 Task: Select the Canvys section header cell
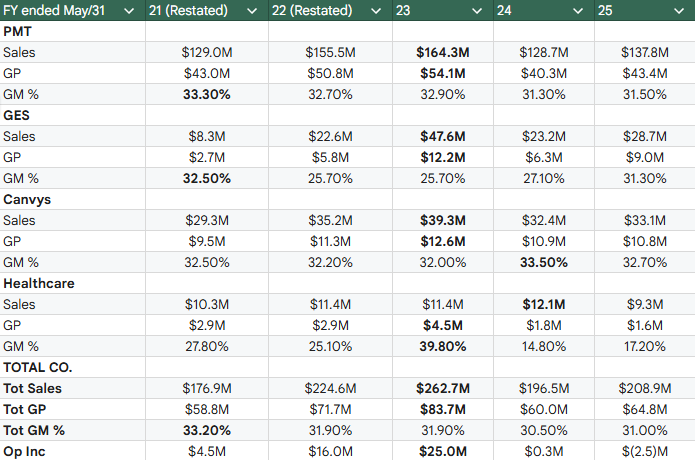(x=73, y=199)
